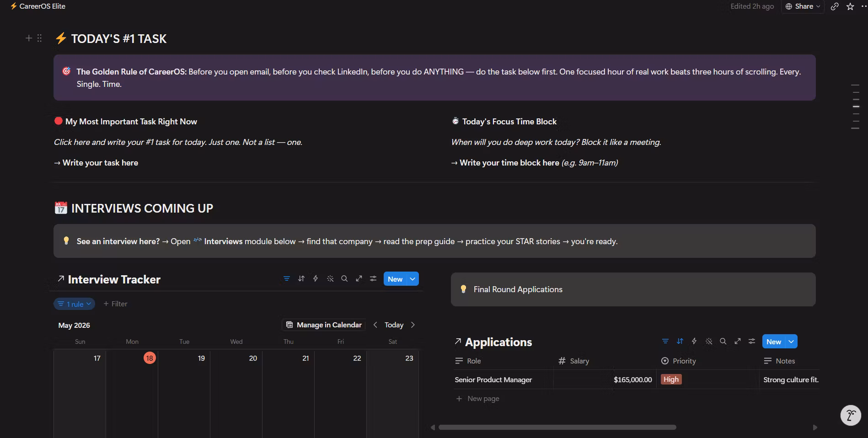Viewport: 868px width, 438px height.
Task: Open Senior Product Manager row
Action: pos(493,380)
